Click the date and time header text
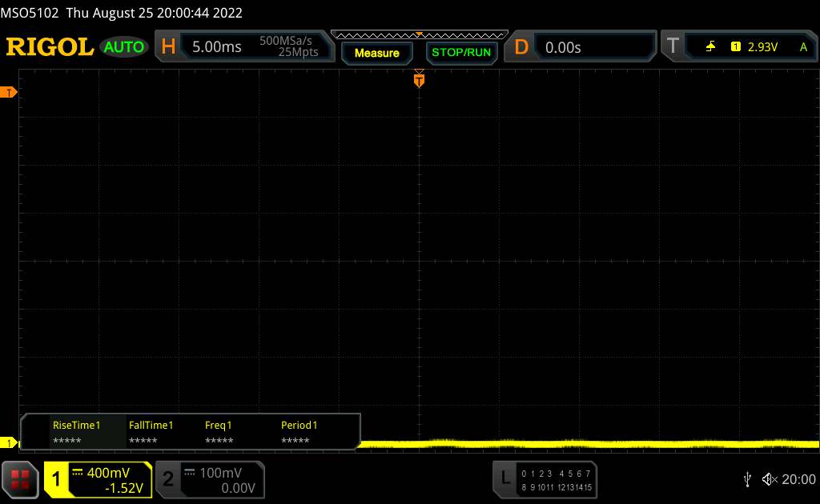The width and height of the screenshot is (820, 504). coord(155,13)
